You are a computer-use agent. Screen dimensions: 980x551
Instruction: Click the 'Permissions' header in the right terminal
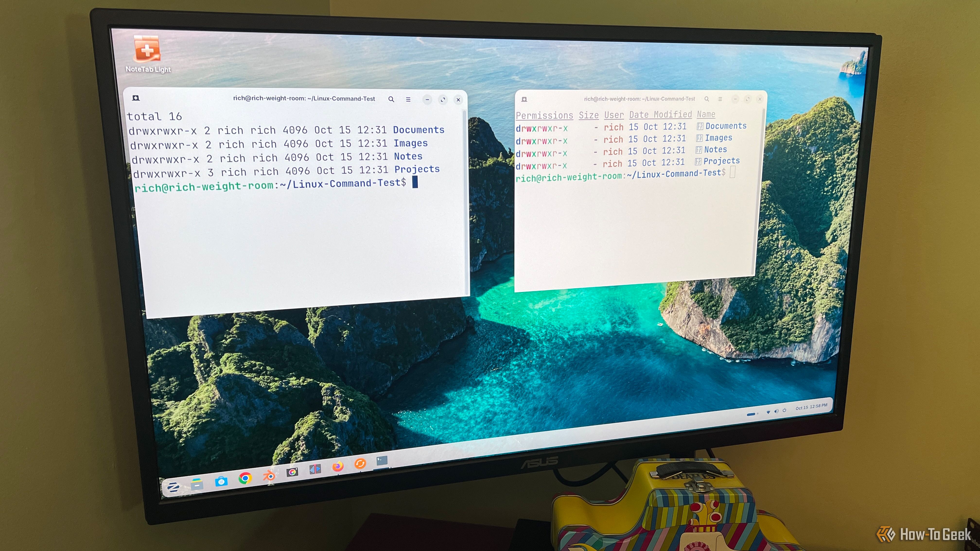pos(544,116)
